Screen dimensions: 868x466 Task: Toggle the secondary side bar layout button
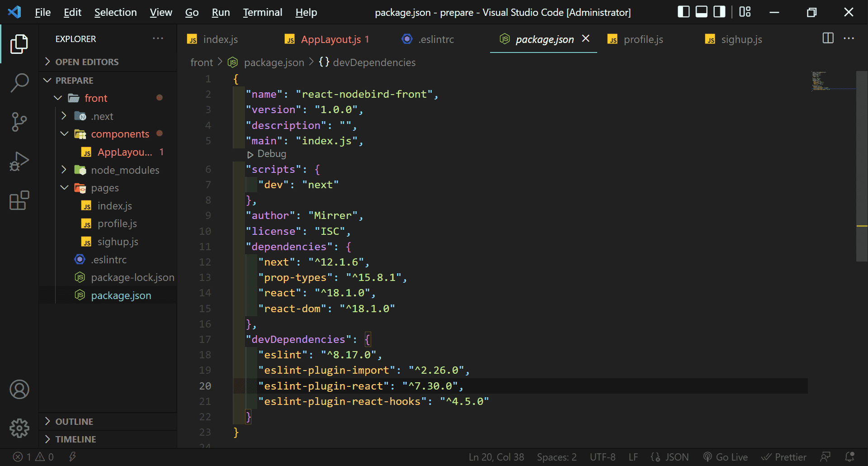(719, 12)
